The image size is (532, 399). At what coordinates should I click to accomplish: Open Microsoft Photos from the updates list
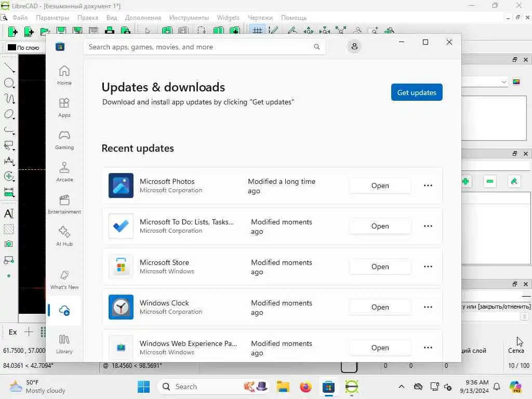(380, 185)
